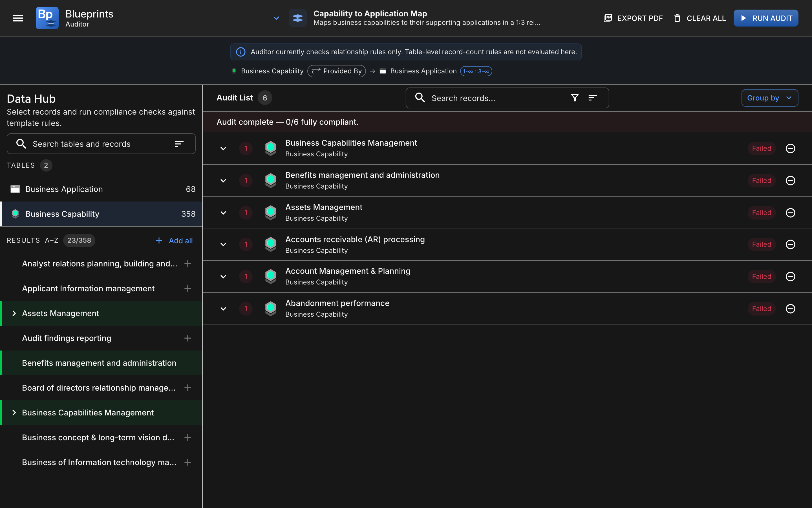Select the Business Application table
The width and height of the screenshot is (812, 508).
[x=101, y=189]
